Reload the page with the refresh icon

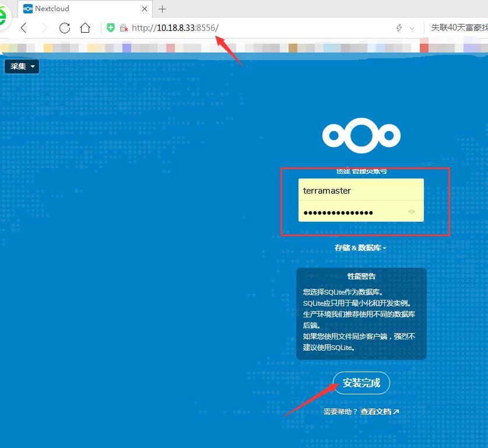click(64, 27)
